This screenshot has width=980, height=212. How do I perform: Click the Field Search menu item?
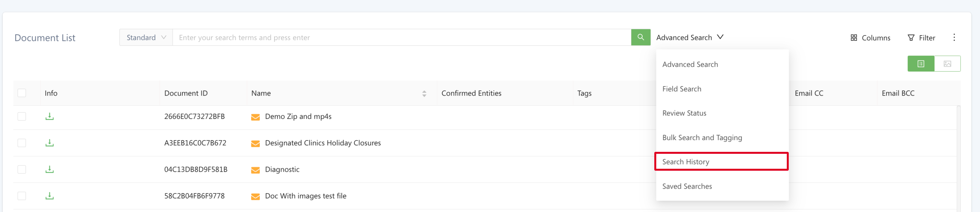[681, 89]
